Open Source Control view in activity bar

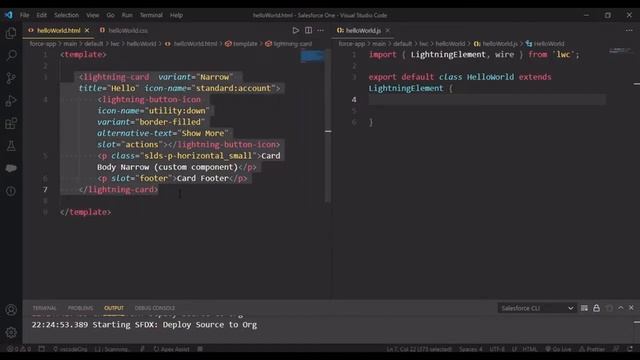[11, 78]
